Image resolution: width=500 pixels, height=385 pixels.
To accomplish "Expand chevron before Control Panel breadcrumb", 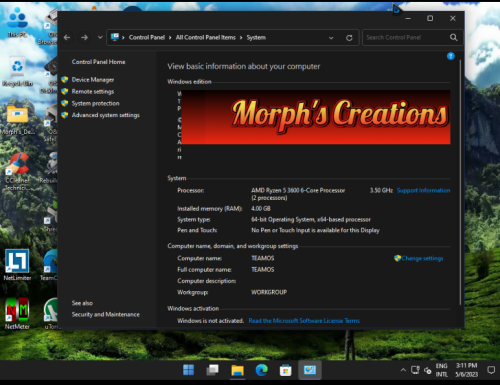I will pos(123,38).
